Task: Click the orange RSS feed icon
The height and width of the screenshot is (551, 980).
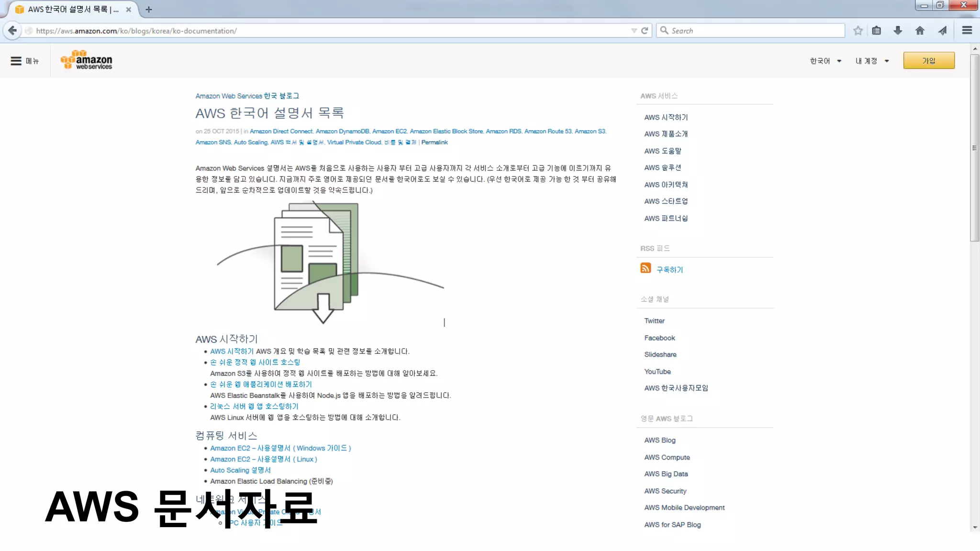Action: [x=646, y=268]
